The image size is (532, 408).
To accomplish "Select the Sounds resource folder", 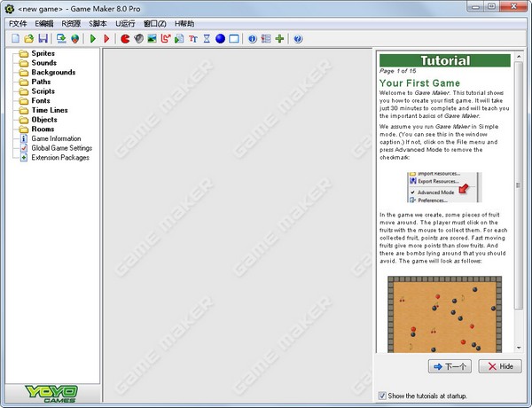I will (44, 63).
